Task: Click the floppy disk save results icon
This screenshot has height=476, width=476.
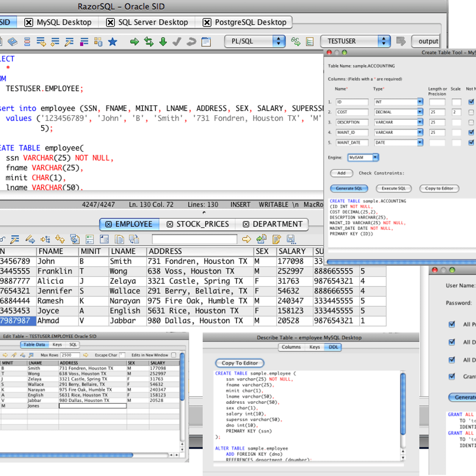Action: [x=291, y=239]
